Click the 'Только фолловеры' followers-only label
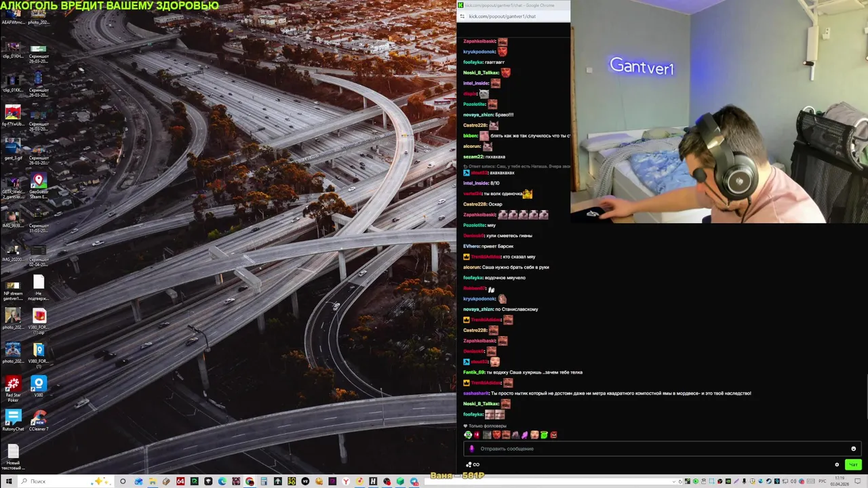Image resolution: width=868 pixels, height=488 pixels. pos(488,426)
